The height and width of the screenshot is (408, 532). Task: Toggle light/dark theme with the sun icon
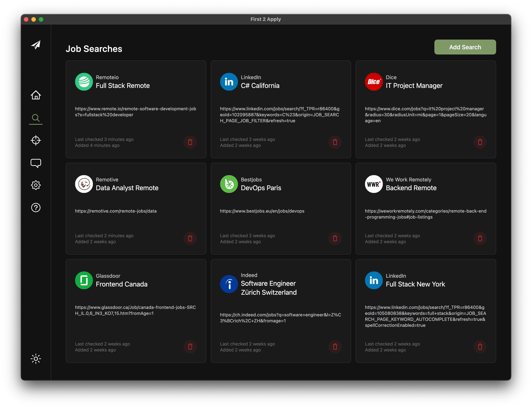pos(36,359)
